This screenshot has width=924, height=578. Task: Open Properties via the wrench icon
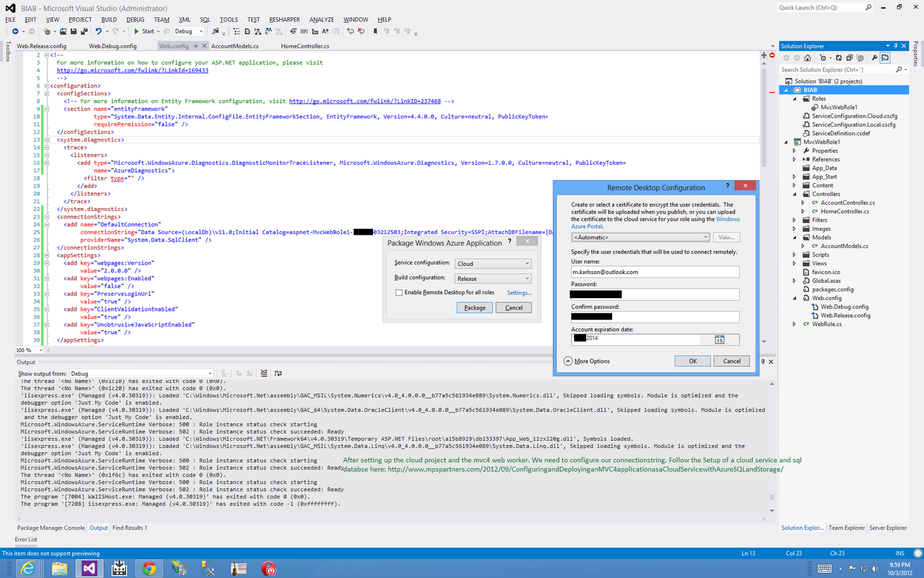pos(874,58)
